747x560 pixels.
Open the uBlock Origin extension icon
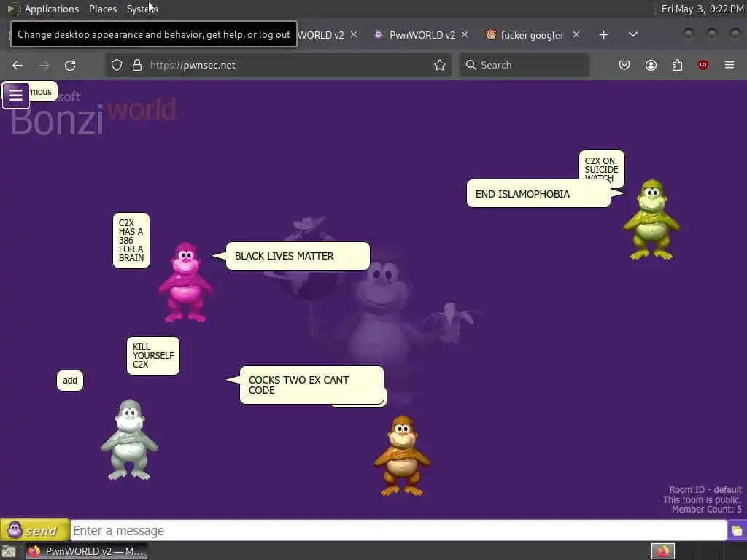click(x=703, y=65)
